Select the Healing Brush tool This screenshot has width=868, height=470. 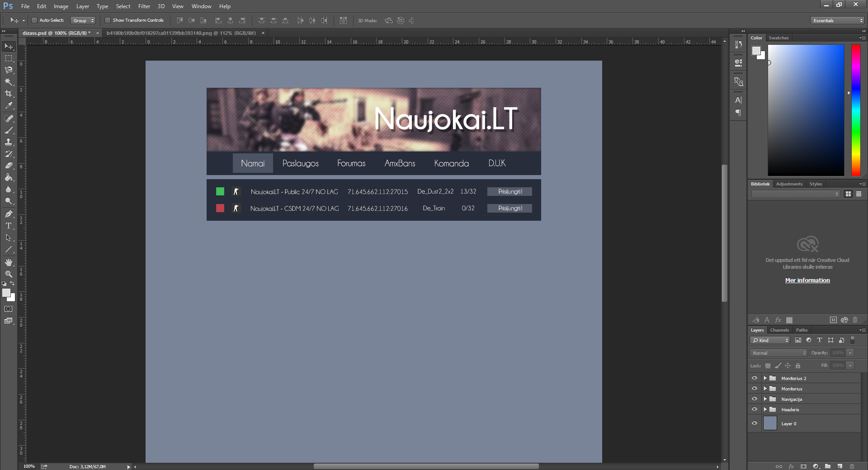tap(9, 119)
